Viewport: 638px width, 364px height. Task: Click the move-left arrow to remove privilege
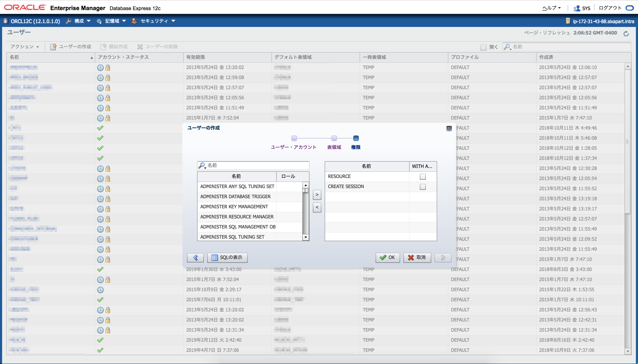(x=317, y=207)
